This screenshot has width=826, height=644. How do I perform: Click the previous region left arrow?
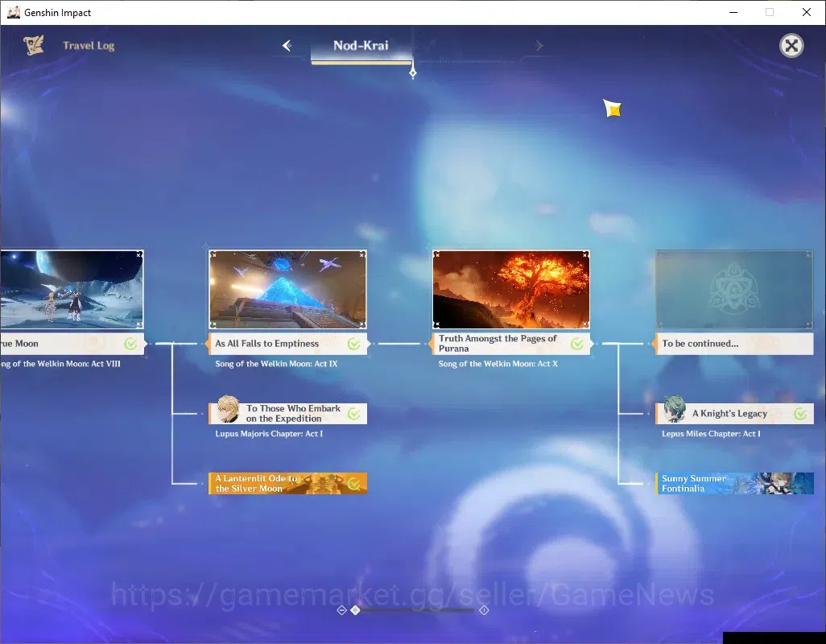[x=287, y=46]
